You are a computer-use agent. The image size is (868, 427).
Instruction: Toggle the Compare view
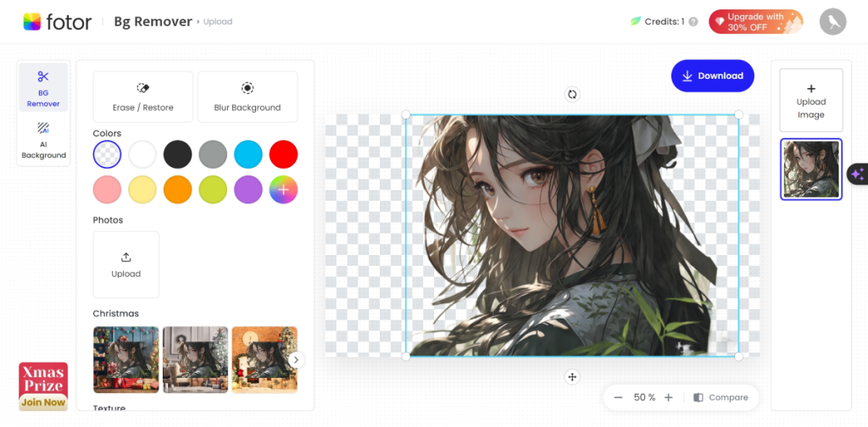pos(721,397)
